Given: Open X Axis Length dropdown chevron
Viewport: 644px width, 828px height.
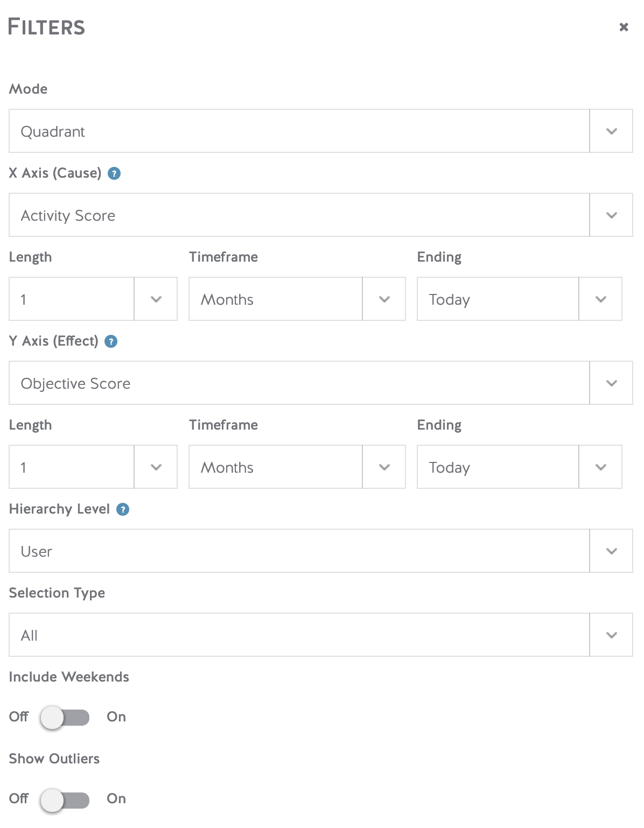Looking at the screenshot, I should click(x=156, y=299).
